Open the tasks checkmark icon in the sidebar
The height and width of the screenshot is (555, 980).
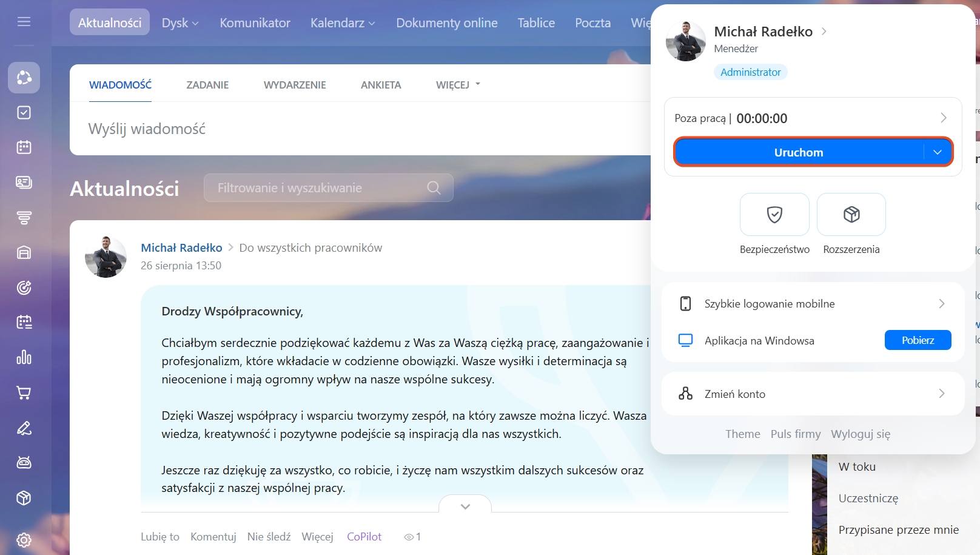click(24, 112)
